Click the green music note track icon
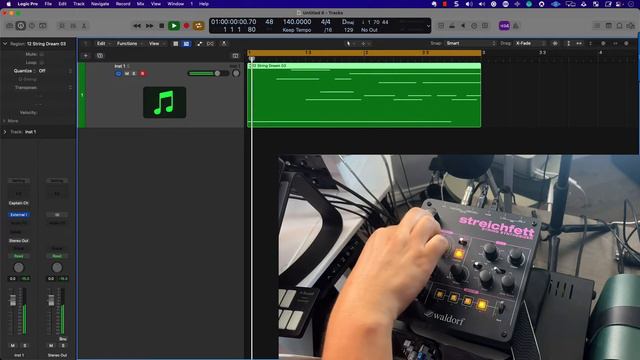The width and height of the screenshot is (640, 360). click(x=164, y=102)
